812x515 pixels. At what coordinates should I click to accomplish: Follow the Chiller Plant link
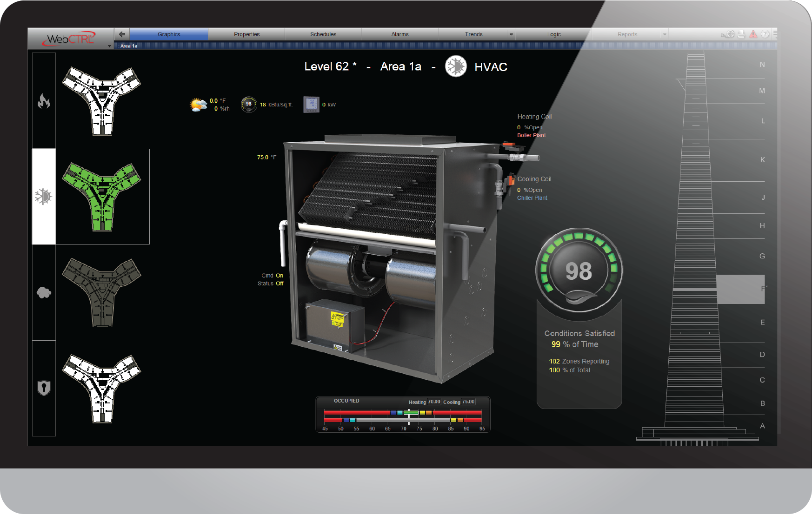coord(532,198)
